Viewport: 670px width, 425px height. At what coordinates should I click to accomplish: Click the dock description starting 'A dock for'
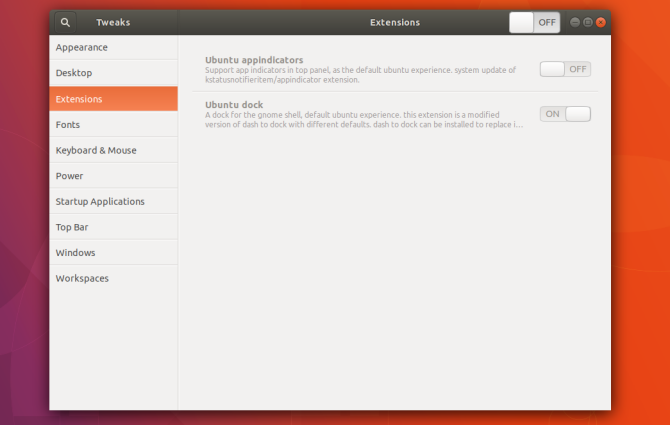(364, 120)
